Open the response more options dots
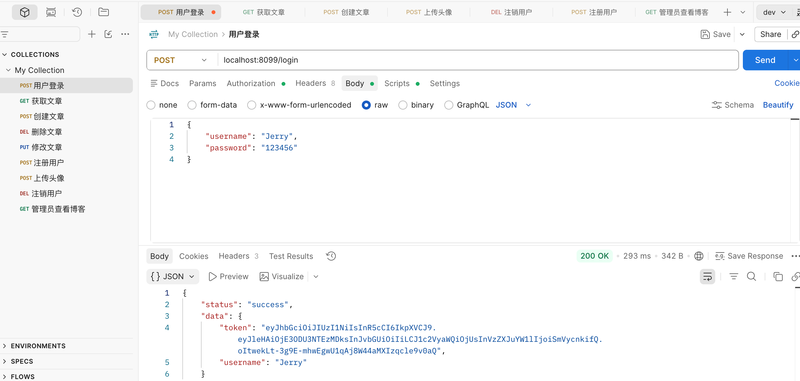Screen dimensions: 800x381 (795, 256)
